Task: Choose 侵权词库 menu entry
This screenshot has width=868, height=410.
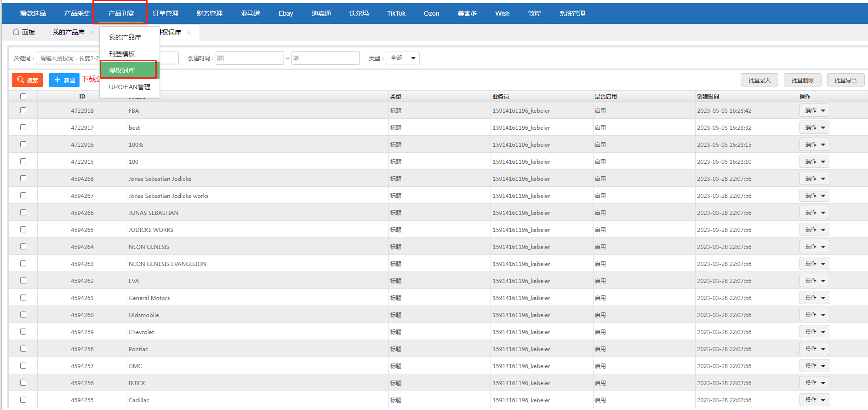Action: point(129,70)
